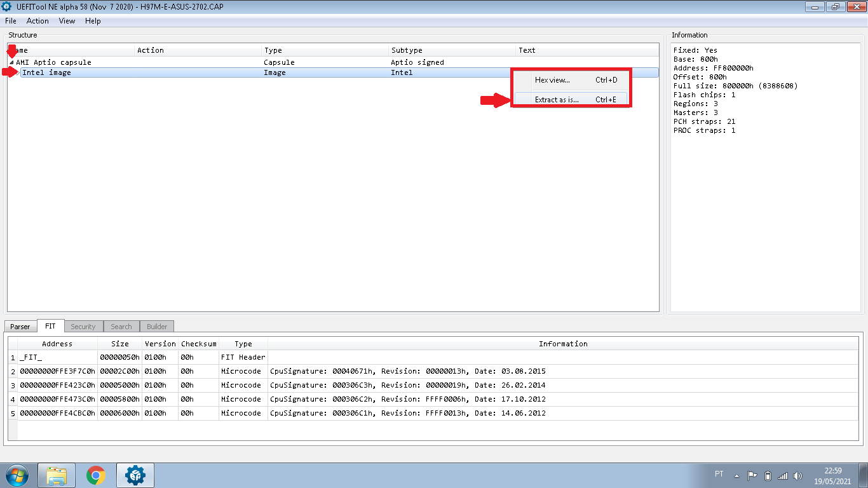
Task: Select address 00000000FFE4CBC0h cell
Action: pos(57,413)
